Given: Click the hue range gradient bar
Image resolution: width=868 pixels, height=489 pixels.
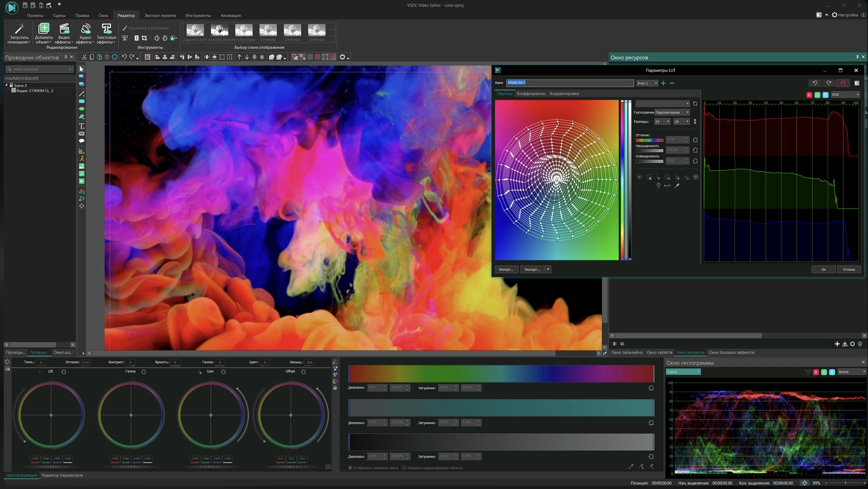Looking at the screenshot, I should point(500,374).
